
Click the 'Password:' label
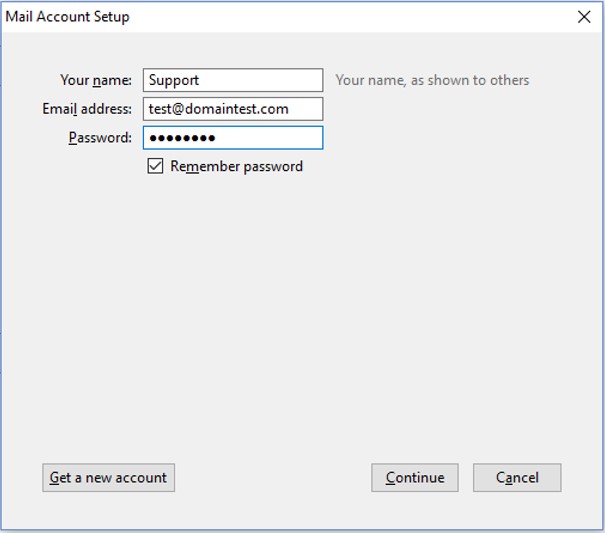tap(100, 137)
